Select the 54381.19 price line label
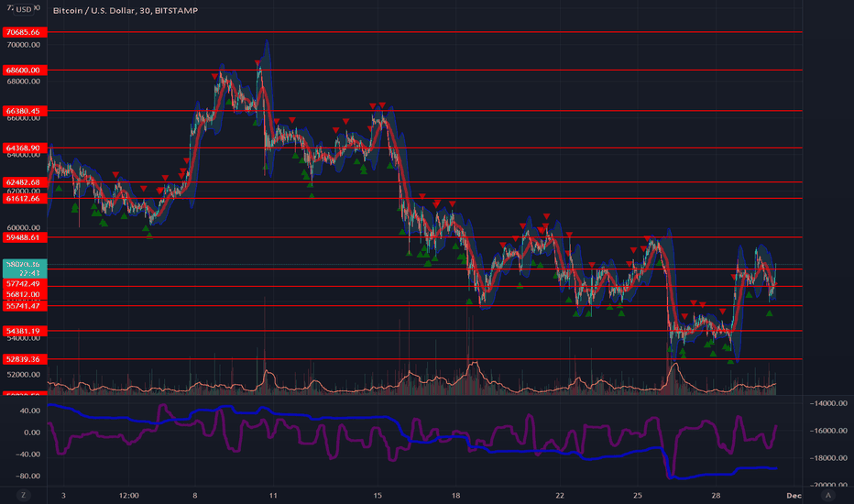The image size is (854, 504). tap(25, 331)
